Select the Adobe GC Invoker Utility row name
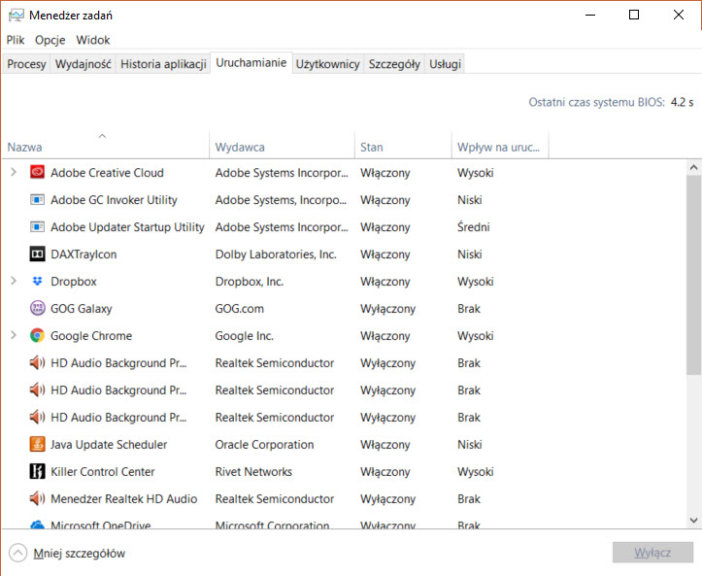The image size is (702, 576). [x=114, y=200]
